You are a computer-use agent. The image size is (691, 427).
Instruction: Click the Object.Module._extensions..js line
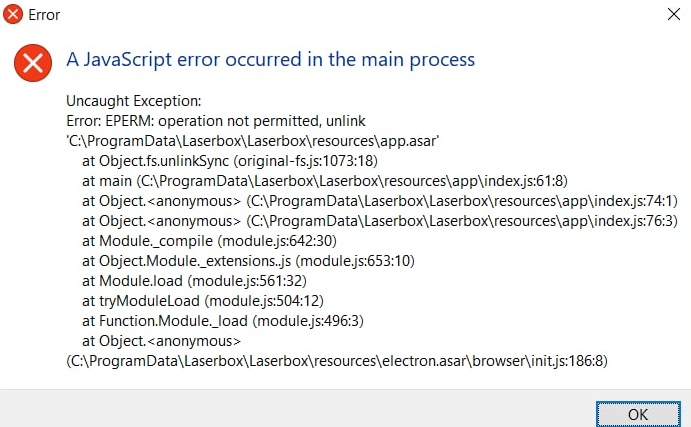coord(248,261)
